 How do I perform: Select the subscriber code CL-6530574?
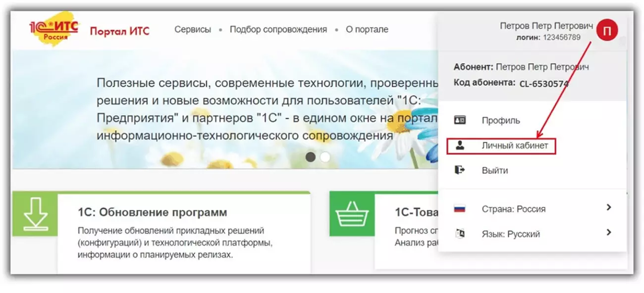(x=543, y=84)
